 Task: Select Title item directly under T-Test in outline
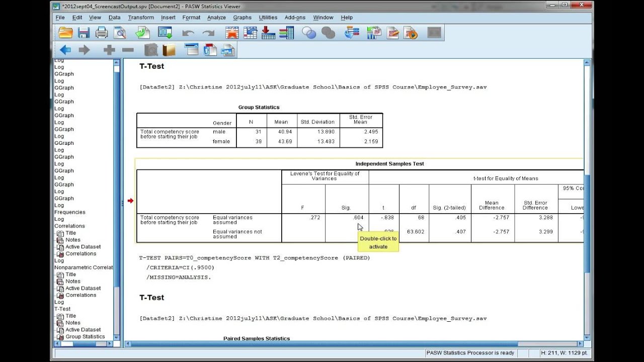[x=70, y=316]
